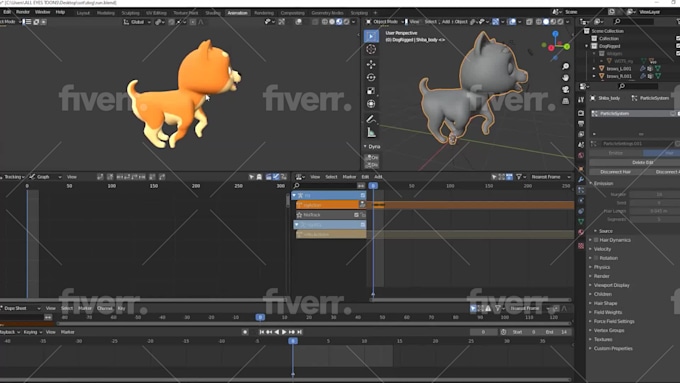Screen dimensions: 680x383
Task: Expand the Field Weights panel
Action: point(607,312)
